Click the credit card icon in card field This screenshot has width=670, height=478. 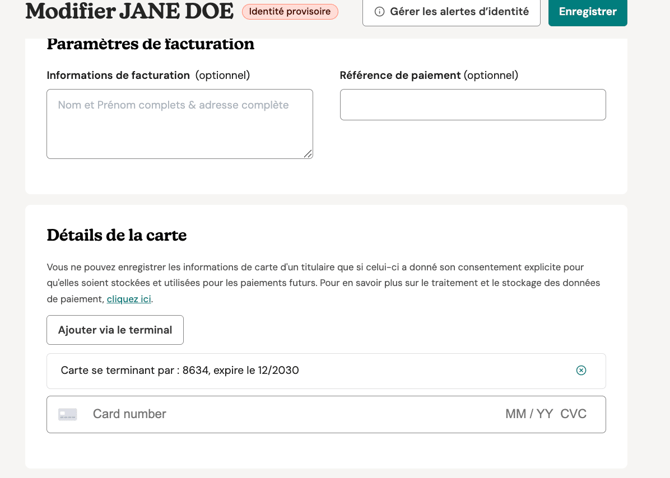68,414
